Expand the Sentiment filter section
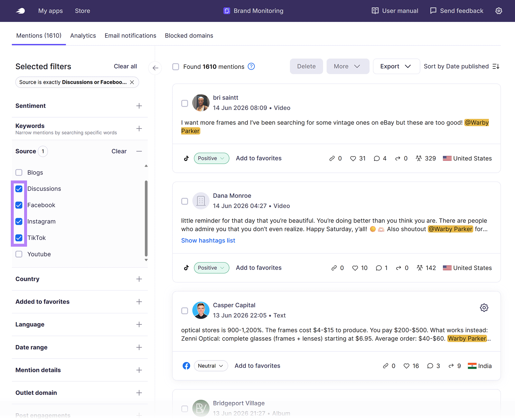Image resolution: width=515 pixels, height=420 pixels. (x=139, y=106)
